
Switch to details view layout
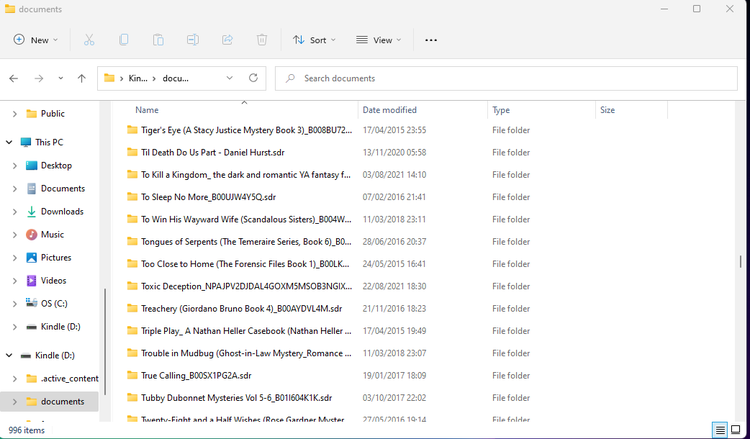coord(719,430)
